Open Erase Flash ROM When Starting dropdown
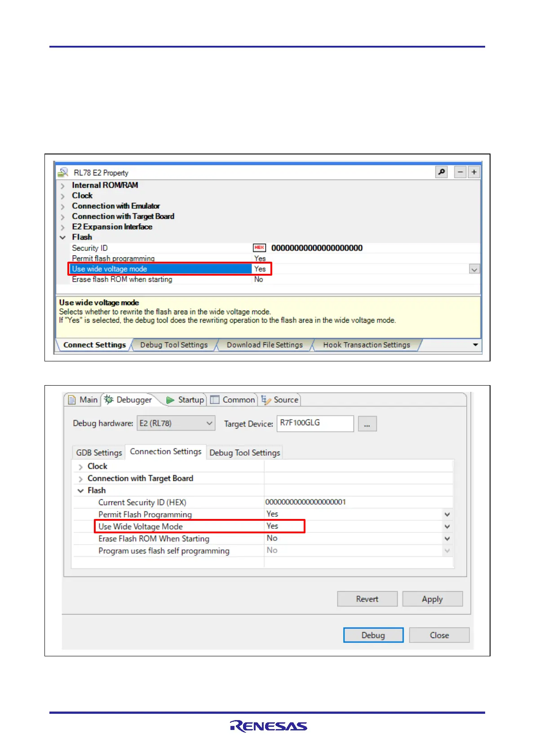 pyautogui.click(x=447, y=539)
